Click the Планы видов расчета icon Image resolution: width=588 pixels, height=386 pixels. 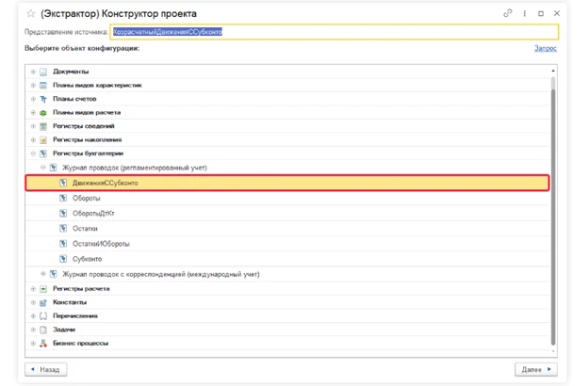point(43,112)
